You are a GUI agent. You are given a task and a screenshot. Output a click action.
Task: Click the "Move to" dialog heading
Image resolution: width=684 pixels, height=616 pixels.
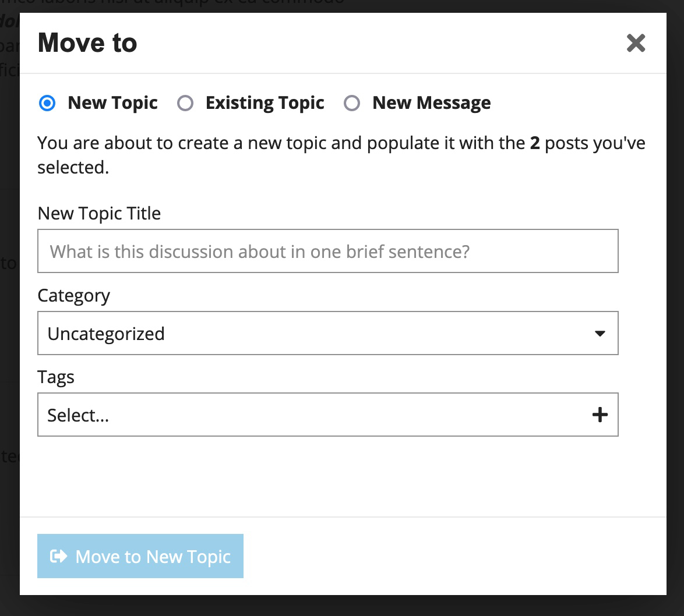(87, 43)
